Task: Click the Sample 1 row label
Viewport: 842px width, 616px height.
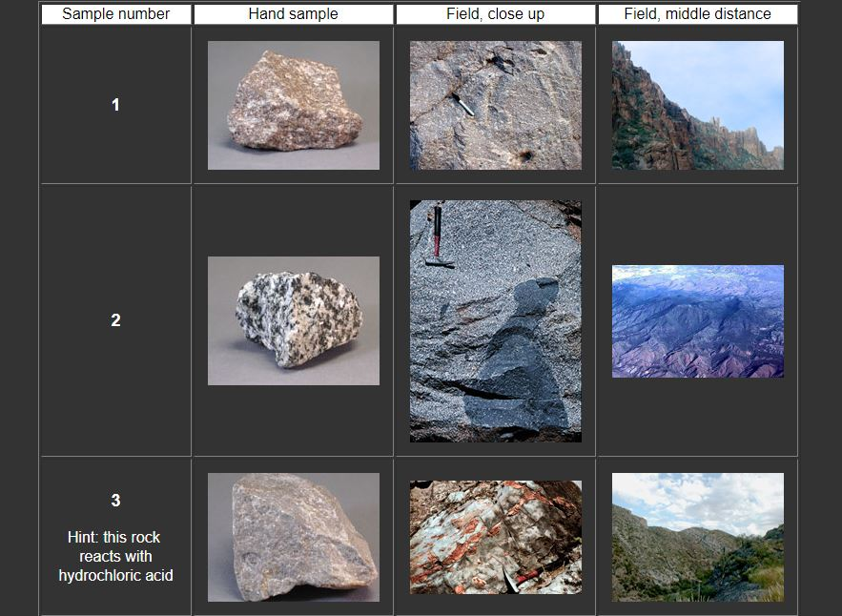Action: pyautogui.click(x=114, y=105)
